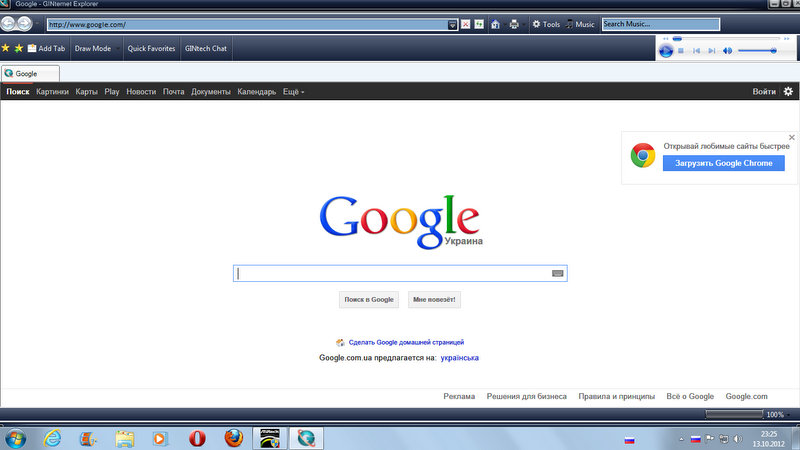The height and width of the screenshot is (450, 800).
Task: Click Сделать Google домашней страницей link
Action: click(x=406, y=342)
